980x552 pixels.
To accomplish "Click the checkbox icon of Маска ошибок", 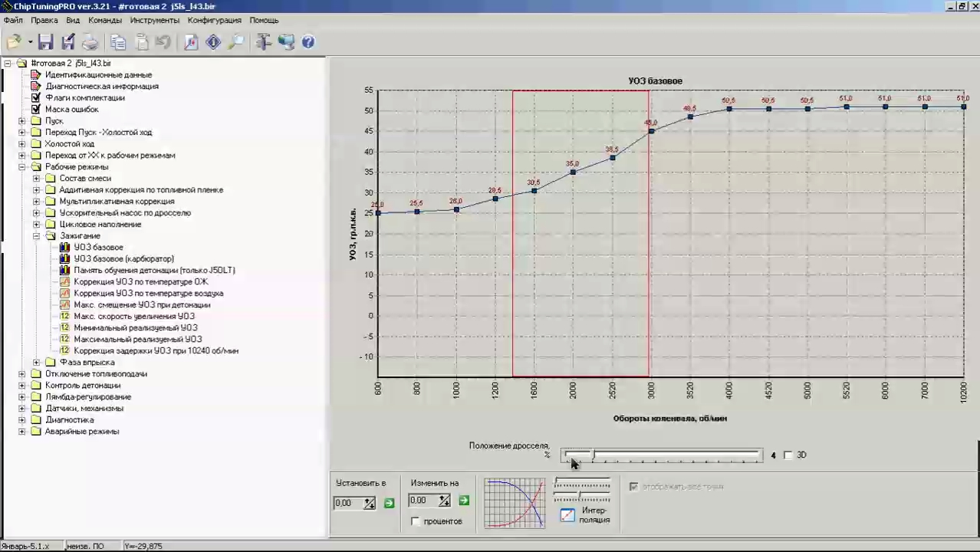I will 36,109.
